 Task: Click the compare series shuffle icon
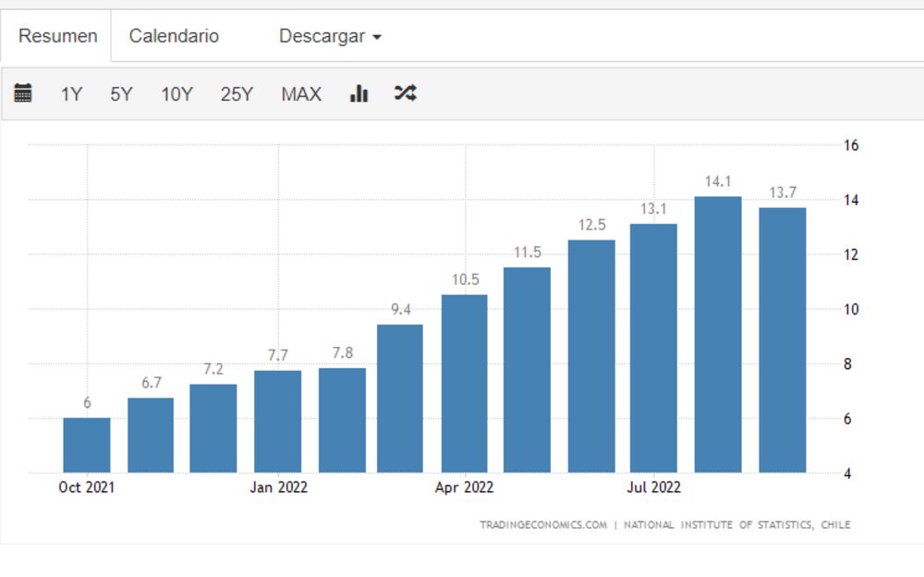[x=404, y=92]
